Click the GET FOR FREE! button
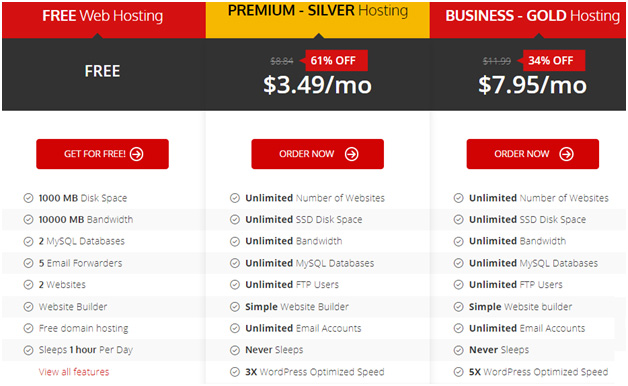This screenshot has height=386, width=628. [102, 154]
